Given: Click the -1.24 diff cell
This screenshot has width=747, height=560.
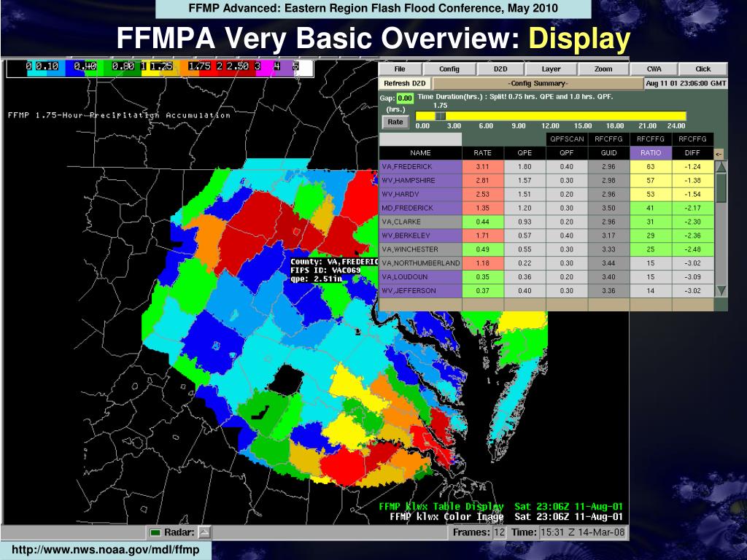Looking at the screenshot, I should [693, 167].
